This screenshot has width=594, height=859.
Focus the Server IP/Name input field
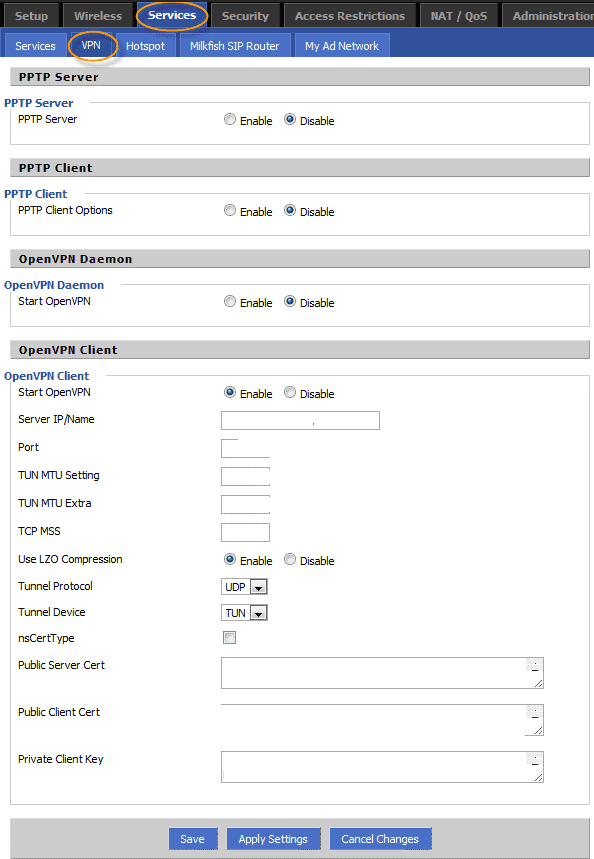300,420
